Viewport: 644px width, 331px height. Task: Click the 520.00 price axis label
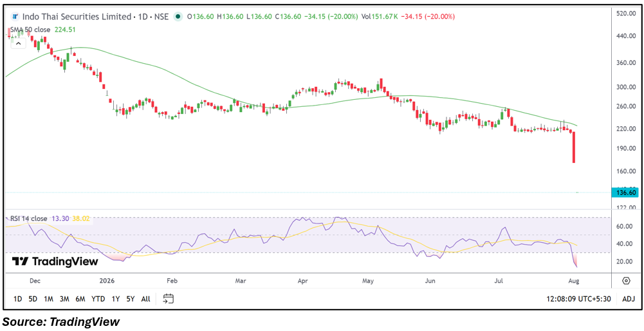coord(626,14)
